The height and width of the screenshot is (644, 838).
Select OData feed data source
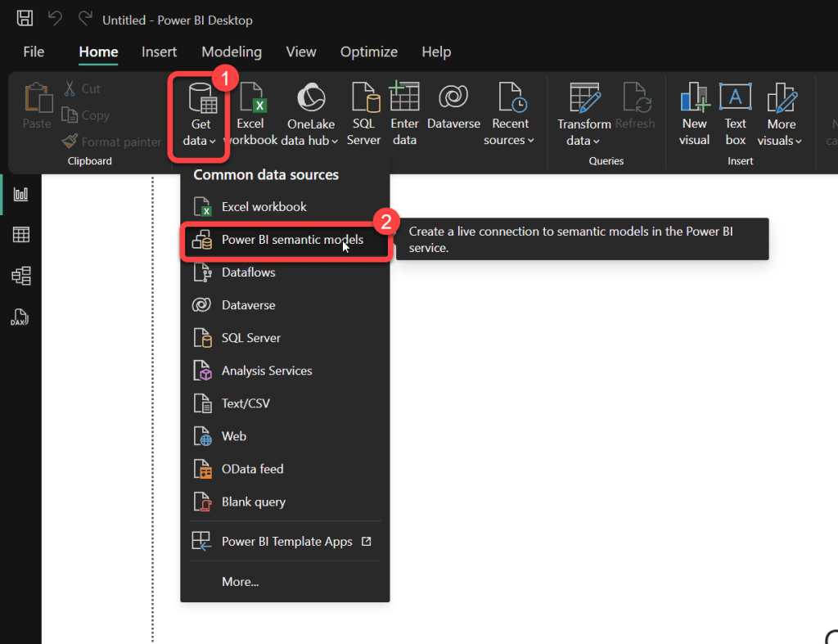coord(285,469)
